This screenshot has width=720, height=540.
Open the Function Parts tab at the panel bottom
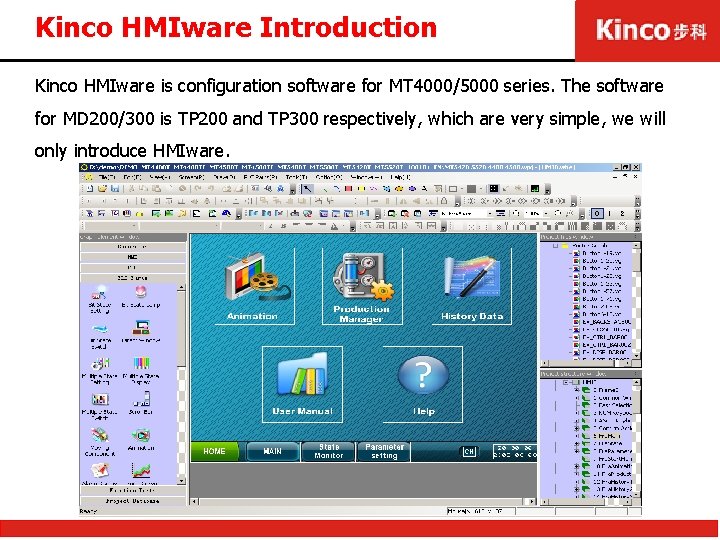[x=133, y=490]
